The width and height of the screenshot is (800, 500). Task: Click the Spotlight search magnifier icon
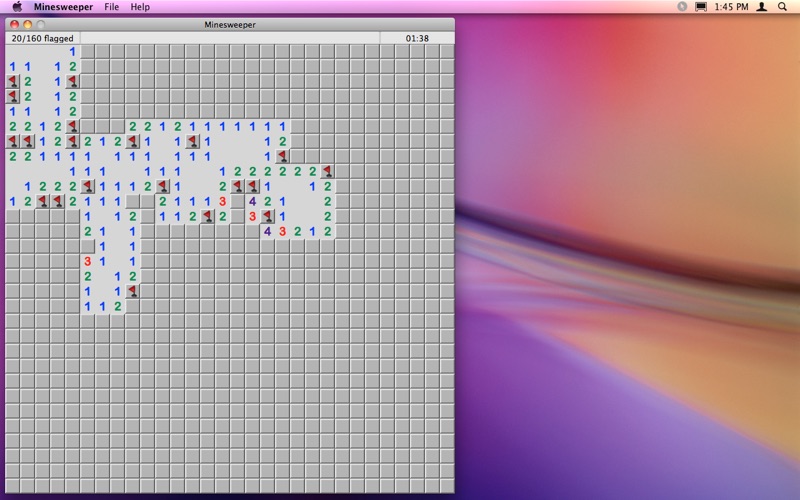[x=782, y=7]
